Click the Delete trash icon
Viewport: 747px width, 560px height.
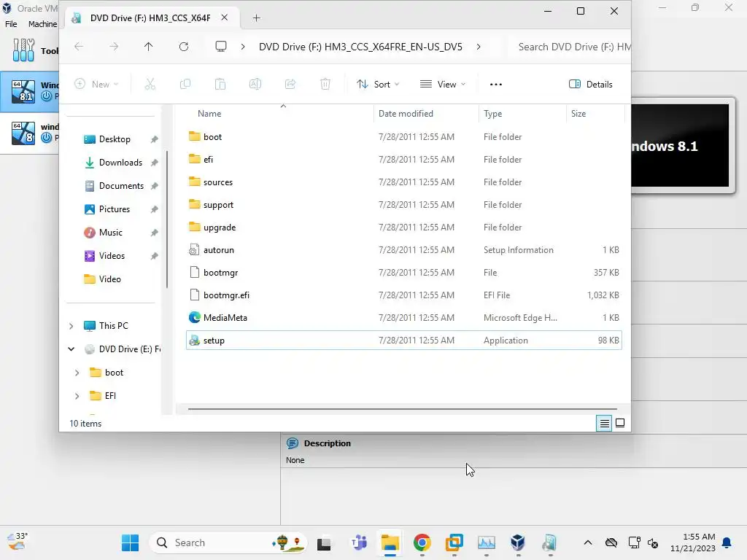[325, 85]
